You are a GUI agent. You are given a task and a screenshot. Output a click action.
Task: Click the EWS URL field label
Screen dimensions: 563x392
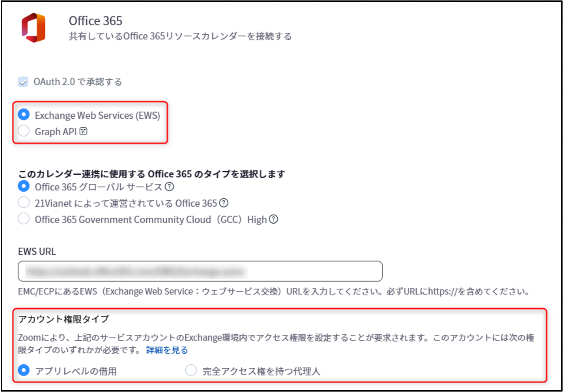coord(37,252)
